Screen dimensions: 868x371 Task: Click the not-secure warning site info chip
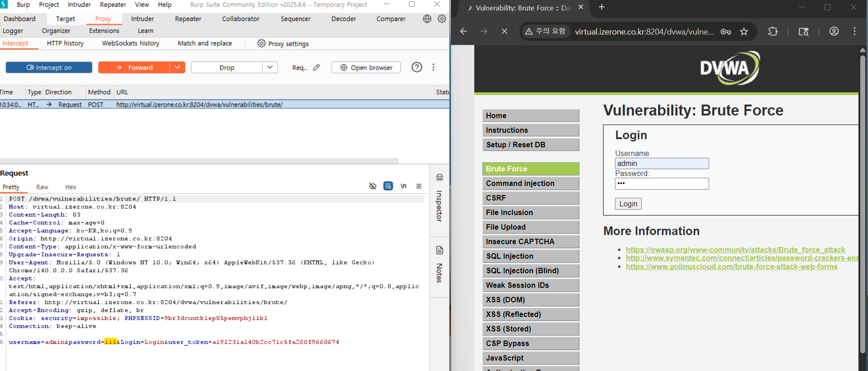point(545,31)
